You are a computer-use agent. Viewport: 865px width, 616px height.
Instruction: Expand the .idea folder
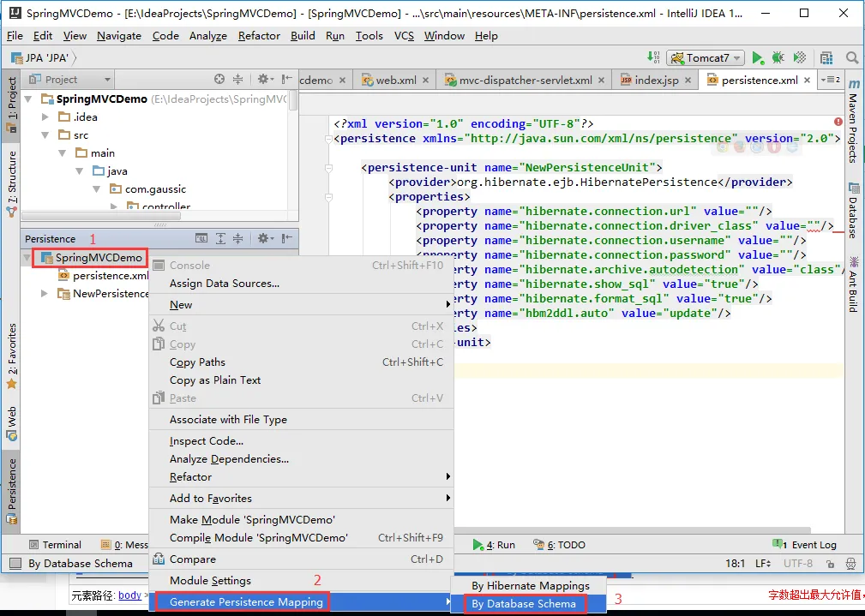pyautogui.click(x=45, y=117)
